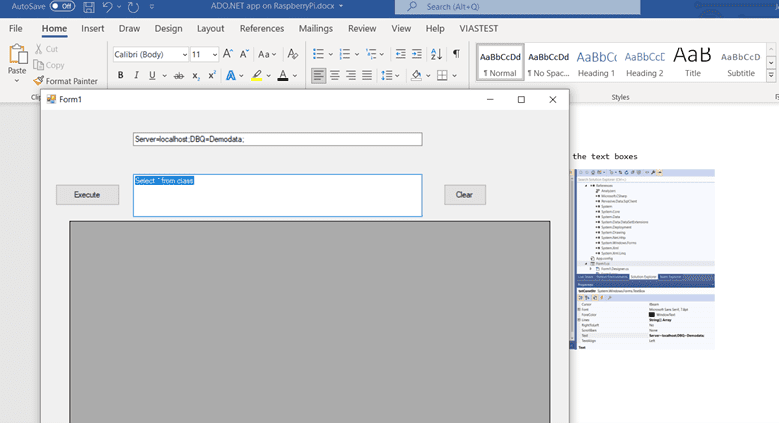Open the font color dropdown arrow
This screenshot has width=779, height=423.
[295, 76]
